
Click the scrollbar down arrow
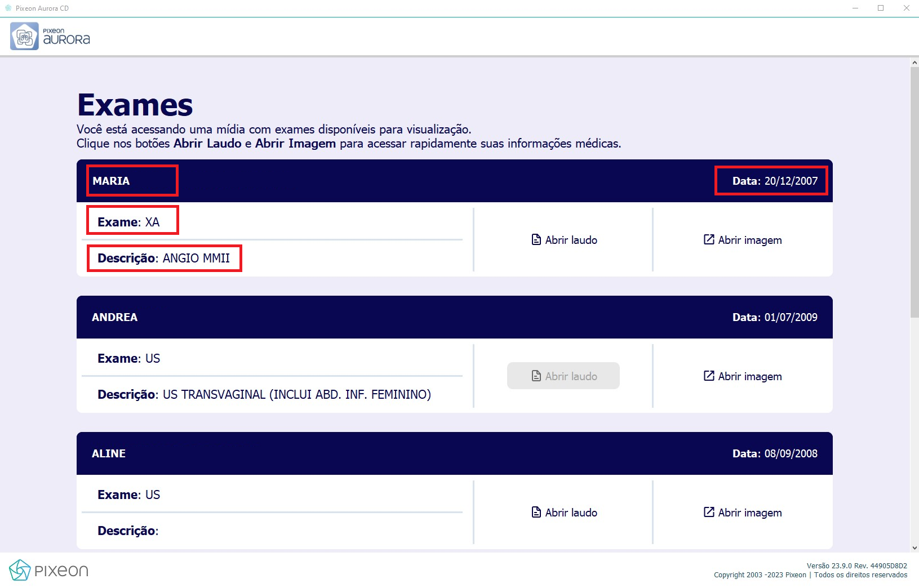(914, 547)
